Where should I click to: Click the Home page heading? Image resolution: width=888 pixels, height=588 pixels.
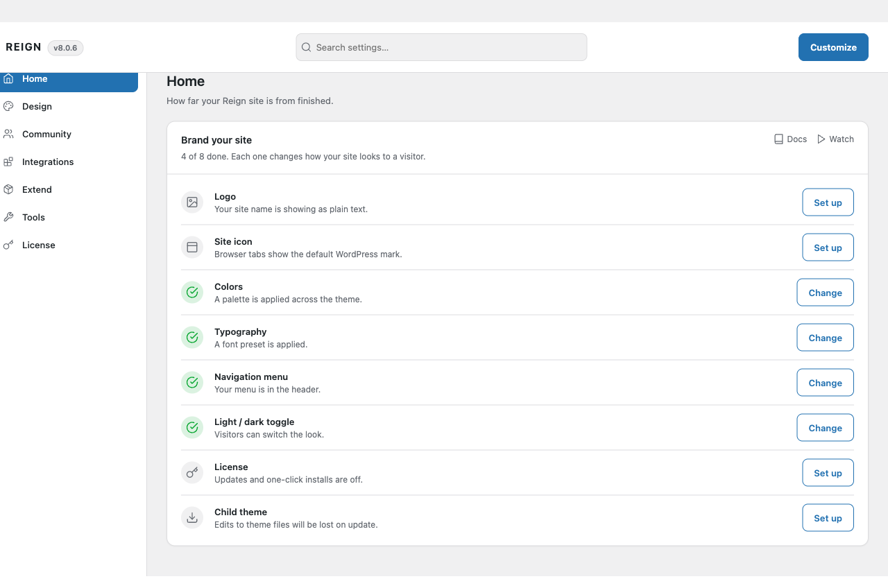coord(185,81)
